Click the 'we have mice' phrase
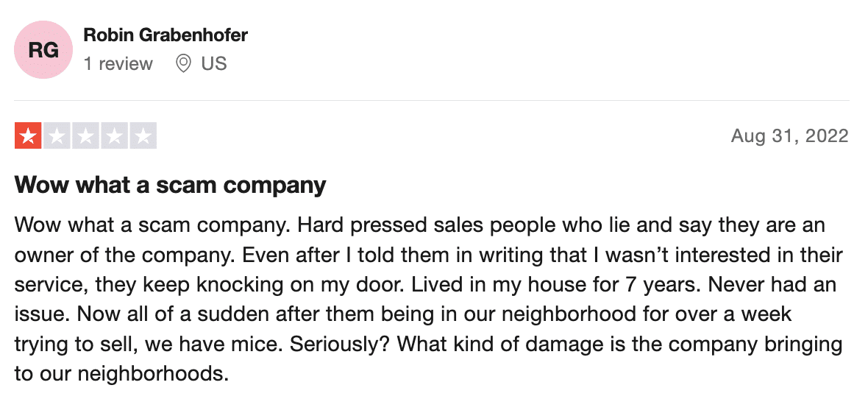868x399 pixels. 213,345
